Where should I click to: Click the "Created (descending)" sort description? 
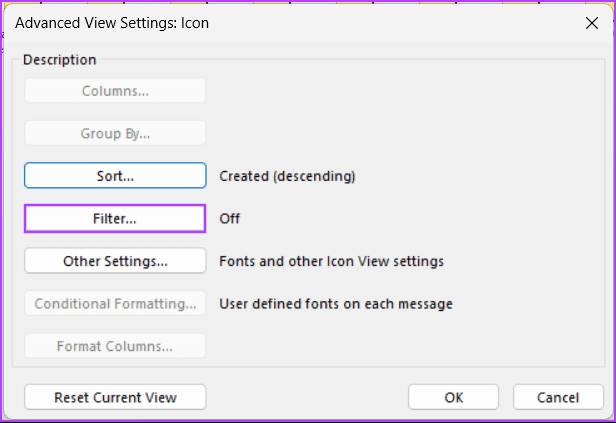pyautogui.click(x=287, y=176)
